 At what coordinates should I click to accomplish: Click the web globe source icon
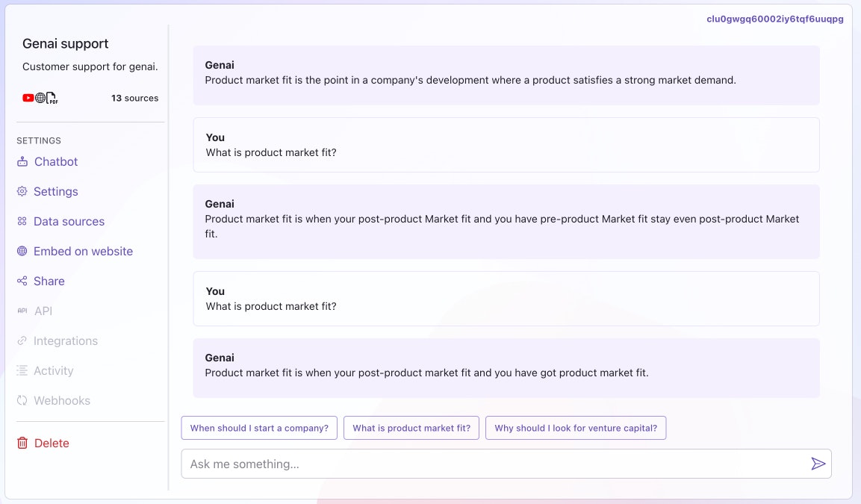point(40,98)
